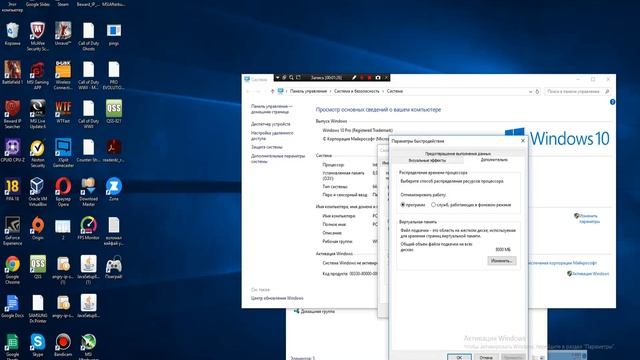Click 'Система и безопасность' in the breadcrumb

(x=356, y=91)
